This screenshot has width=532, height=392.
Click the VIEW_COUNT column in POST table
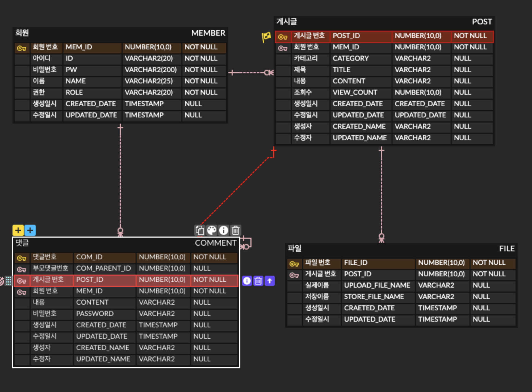point(355,92)
